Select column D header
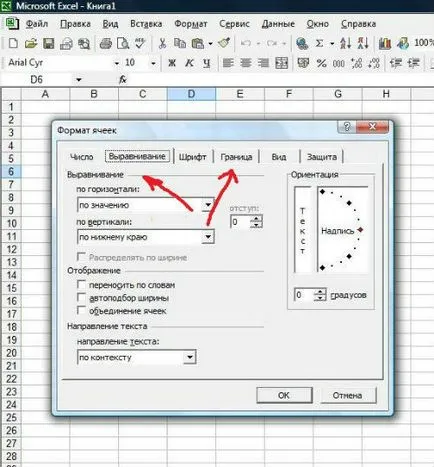Image resolution: width=434 pixels, height=467 pixels. tap(191, 94)
